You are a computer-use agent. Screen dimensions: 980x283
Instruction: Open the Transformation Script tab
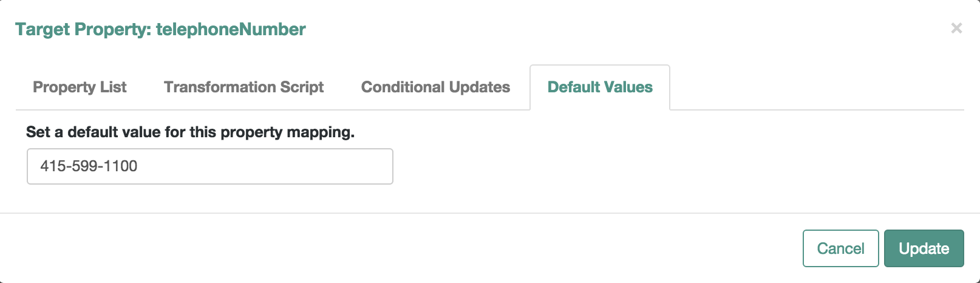(x=243, y=87)
